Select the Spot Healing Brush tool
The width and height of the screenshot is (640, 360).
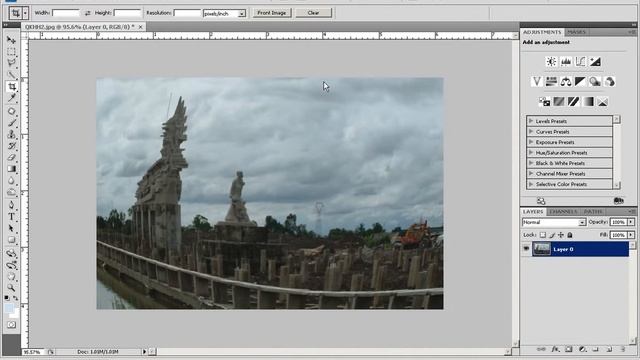tap(11, 111)
